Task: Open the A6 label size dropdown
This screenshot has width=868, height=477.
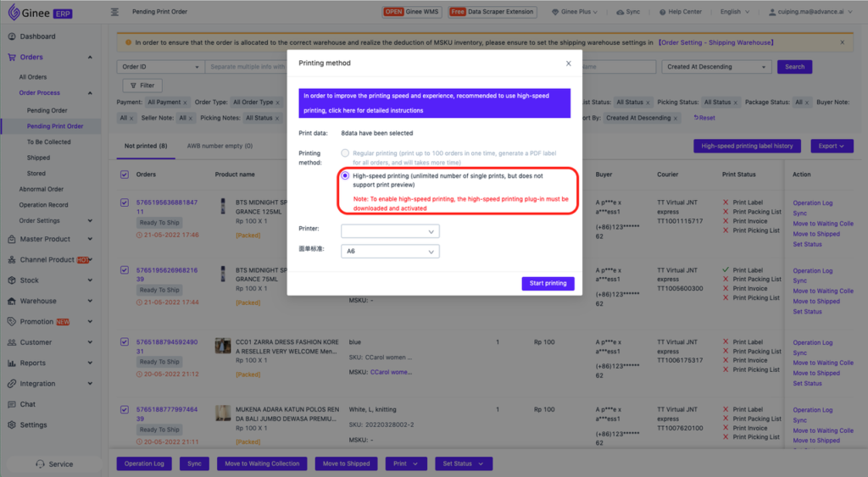Action: [390, 252]
